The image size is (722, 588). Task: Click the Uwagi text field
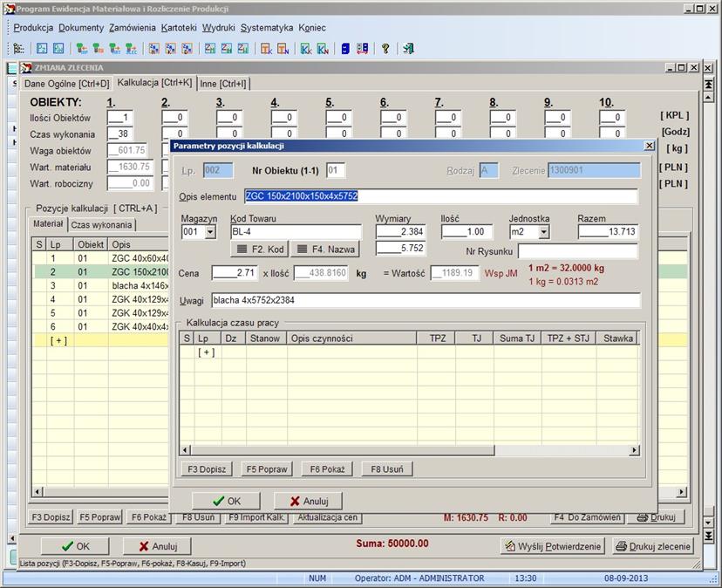[425, 300]
